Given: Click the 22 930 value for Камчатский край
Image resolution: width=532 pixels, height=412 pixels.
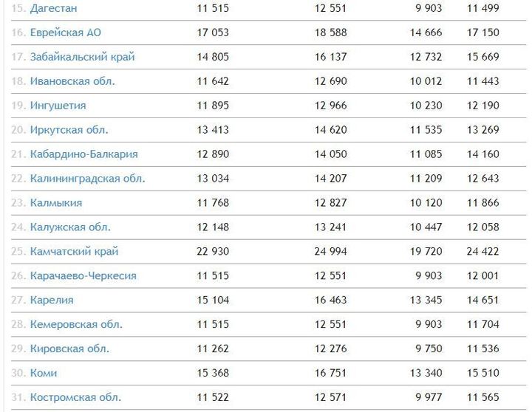Looking at the screenshot, I should (213, 252).
